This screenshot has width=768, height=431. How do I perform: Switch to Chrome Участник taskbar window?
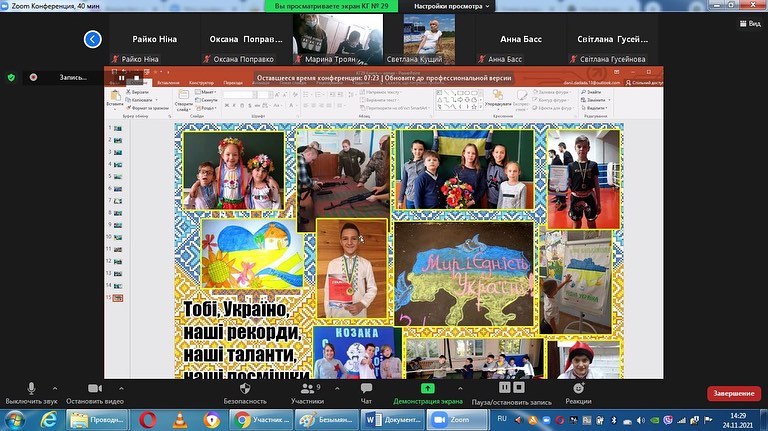262,420
